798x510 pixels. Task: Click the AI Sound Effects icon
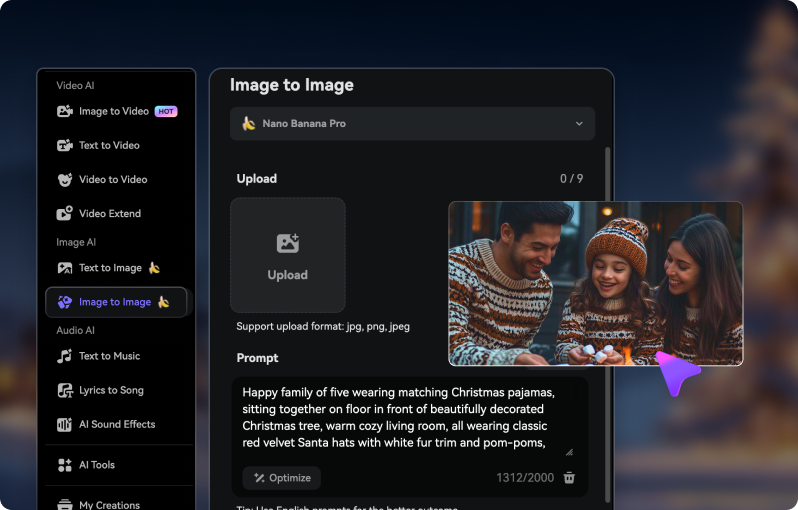click(65, 424)
